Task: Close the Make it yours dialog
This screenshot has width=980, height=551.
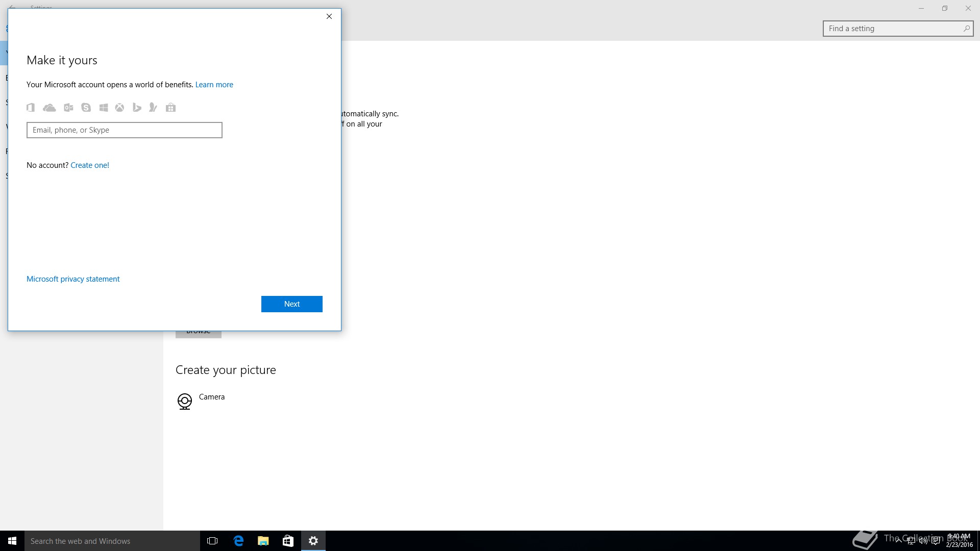Action: pyautogui.click(x=329, y=16)
